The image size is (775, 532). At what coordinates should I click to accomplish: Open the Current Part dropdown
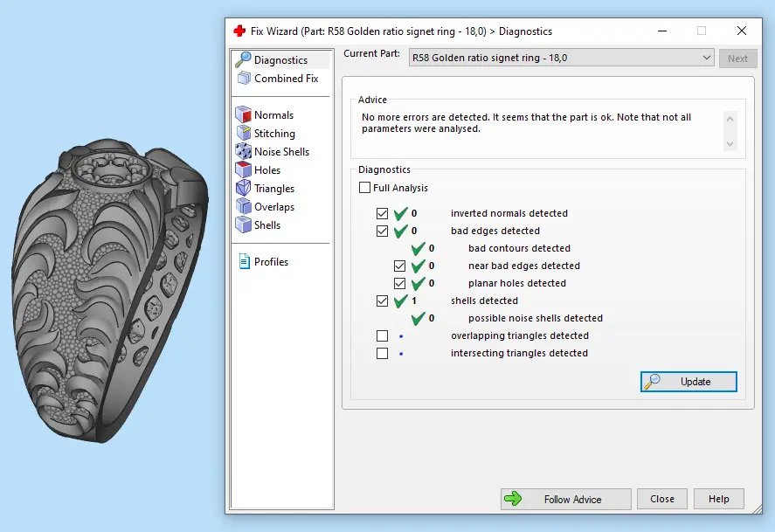pos(561,58)
